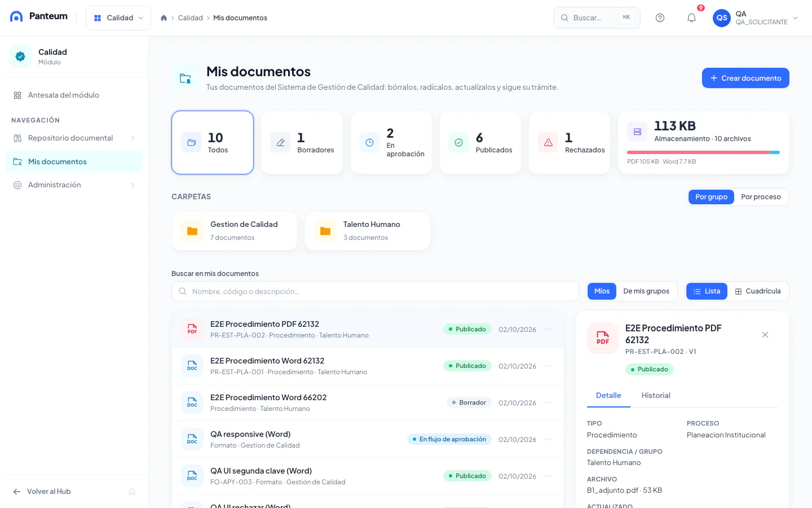Open more options for E2E Procedimiento PDF 62132
This screenshot has width=812, height=508.
pyautogui.click(x=549, y=329)
